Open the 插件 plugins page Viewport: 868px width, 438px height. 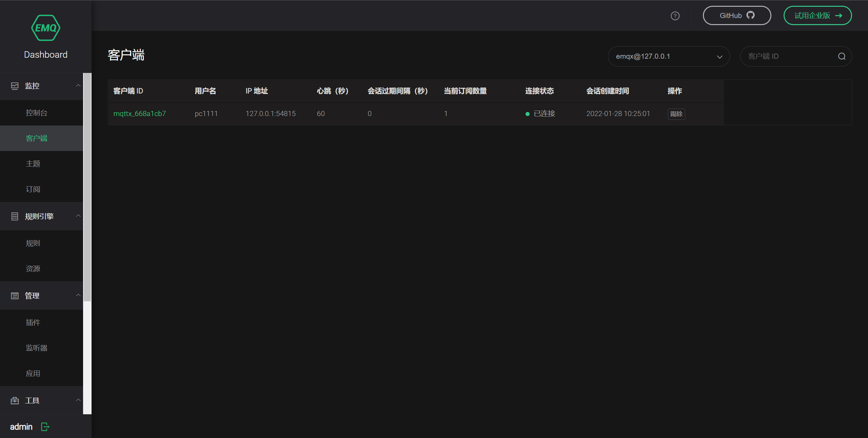coord(33,323)
